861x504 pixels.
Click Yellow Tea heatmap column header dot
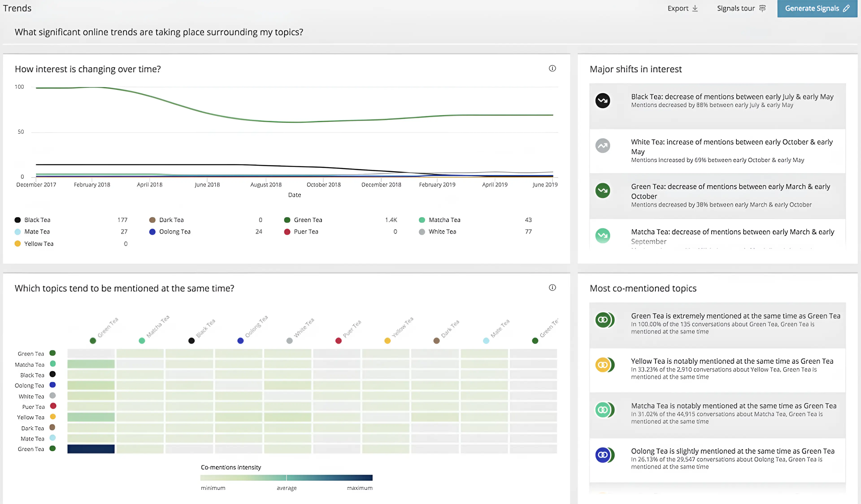click(387, 340)
